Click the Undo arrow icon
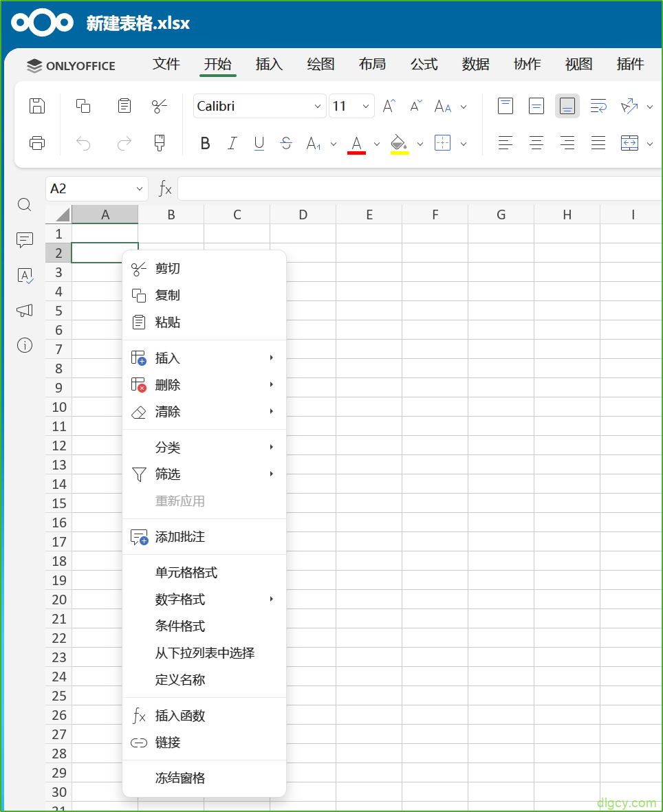This screenshot has width=663, height=812. [x=83, y=143]
